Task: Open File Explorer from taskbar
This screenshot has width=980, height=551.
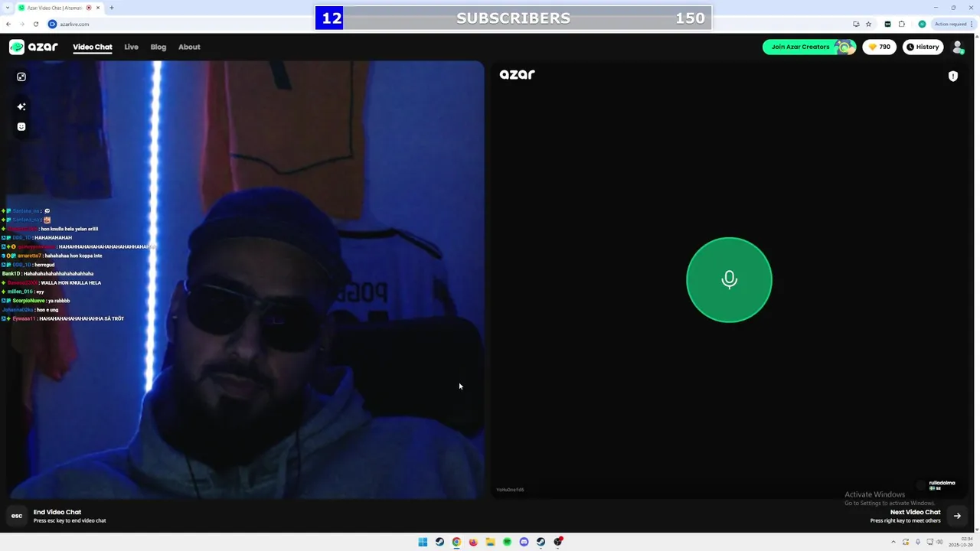Action: (490, 542)
